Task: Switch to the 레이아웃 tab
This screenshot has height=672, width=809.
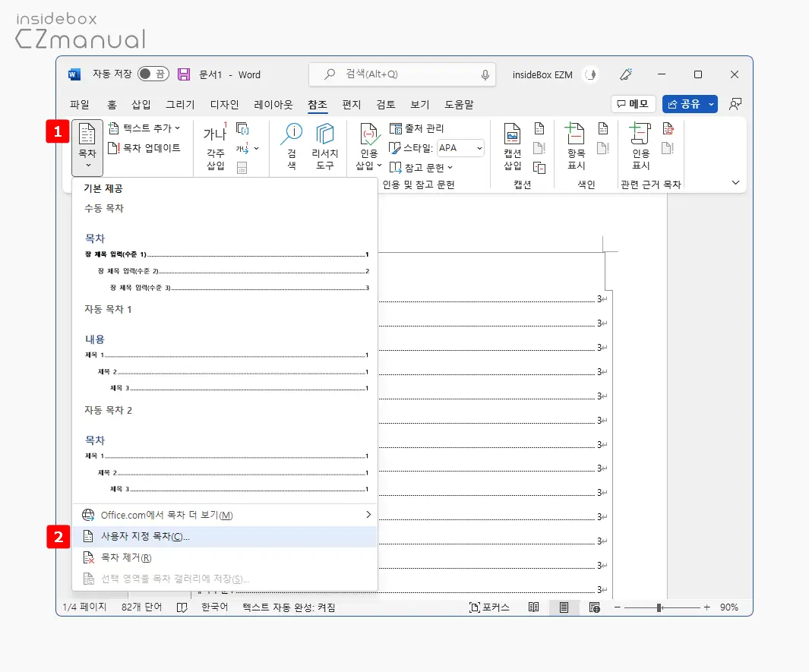Action: (273, 105)
